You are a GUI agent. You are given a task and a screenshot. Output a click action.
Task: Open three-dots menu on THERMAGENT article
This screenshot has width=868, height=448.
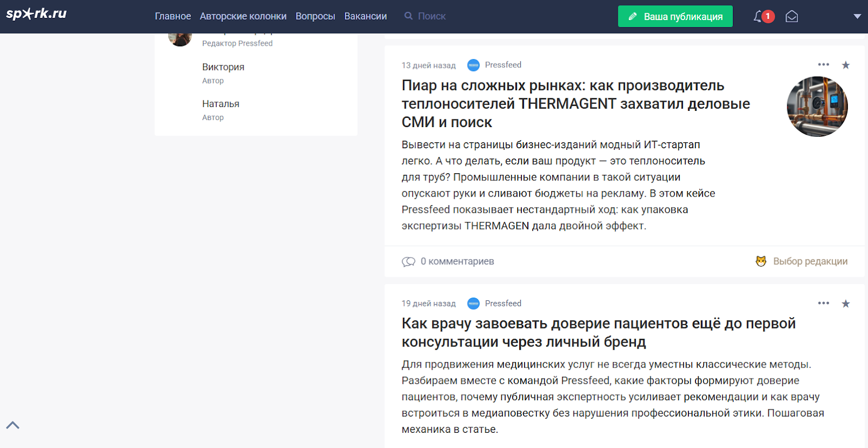(x=823, y=65)
